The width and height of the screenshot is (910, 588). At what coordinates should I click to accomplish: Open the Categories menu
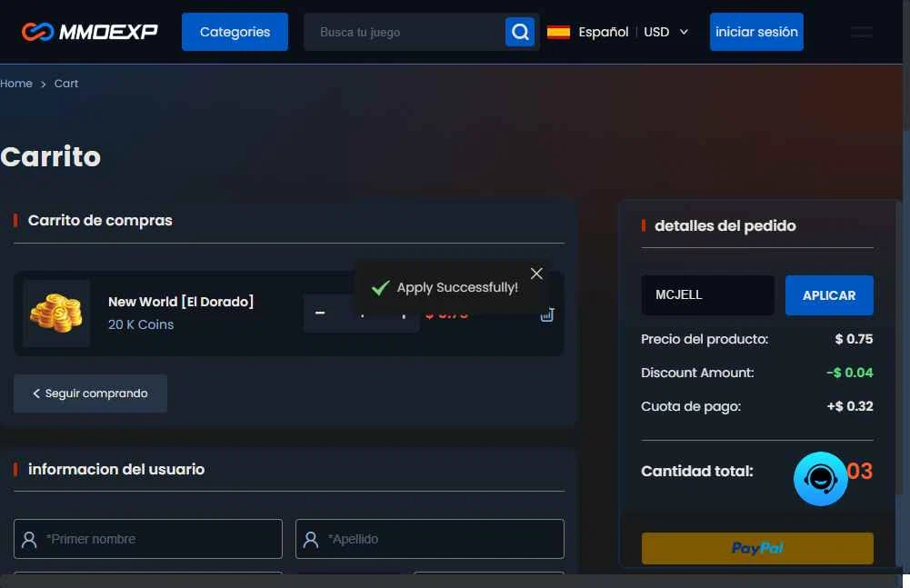235,32
